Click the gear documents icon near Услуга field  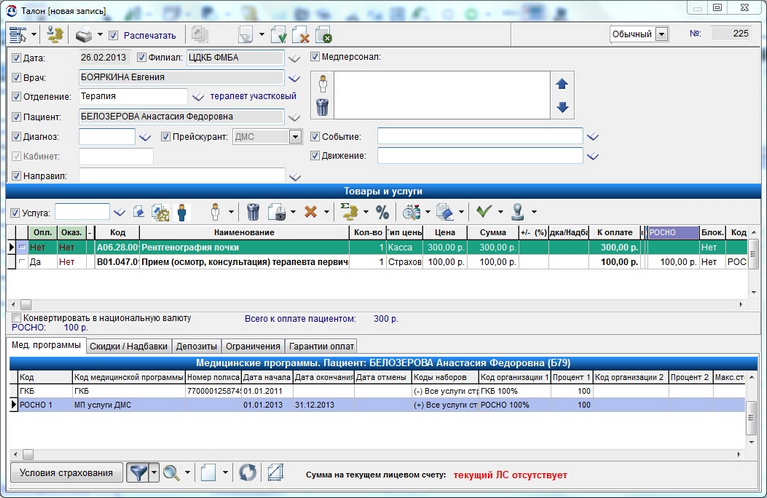coord(160,212)
